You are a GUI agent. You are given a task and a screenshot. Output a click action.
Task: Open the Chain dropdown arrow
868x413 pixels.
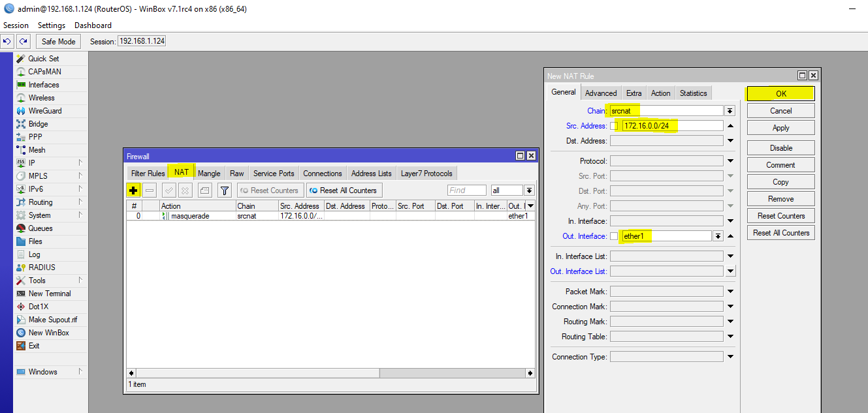pos(730,111)
